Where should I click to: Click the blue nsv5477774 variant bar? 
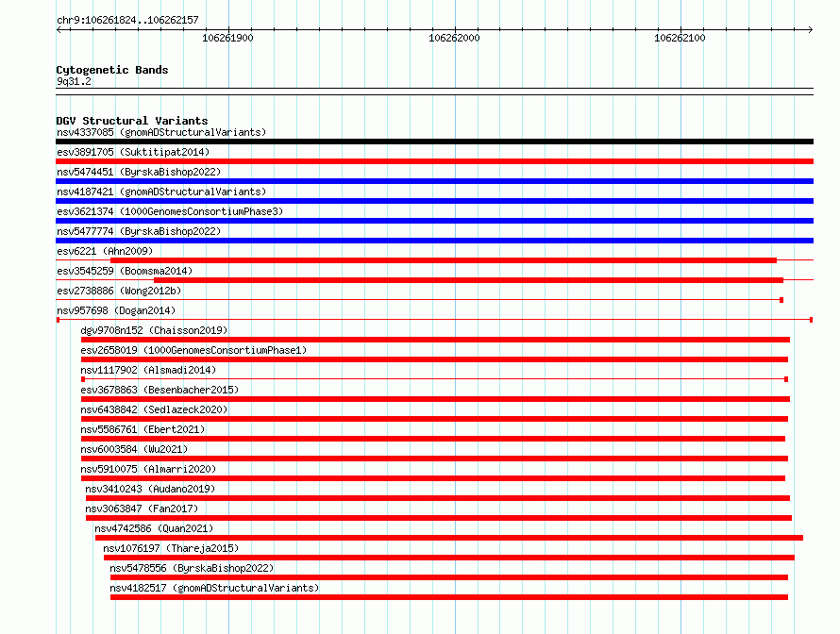(x=434, y=241)
